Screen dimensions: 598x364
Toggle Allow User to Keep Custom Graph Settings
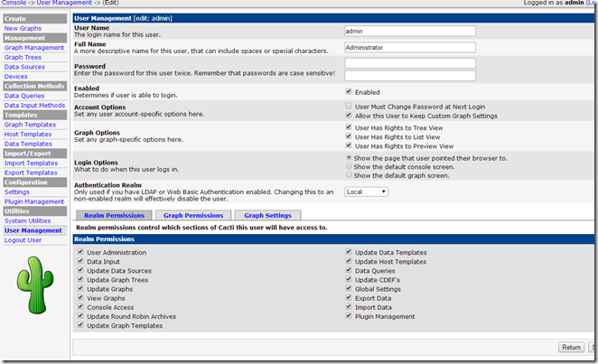point(349,115)
